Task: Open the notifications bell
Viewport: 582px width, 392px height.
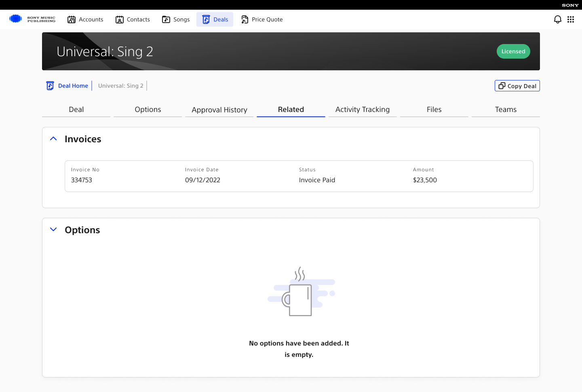Action: pos(558,19)
